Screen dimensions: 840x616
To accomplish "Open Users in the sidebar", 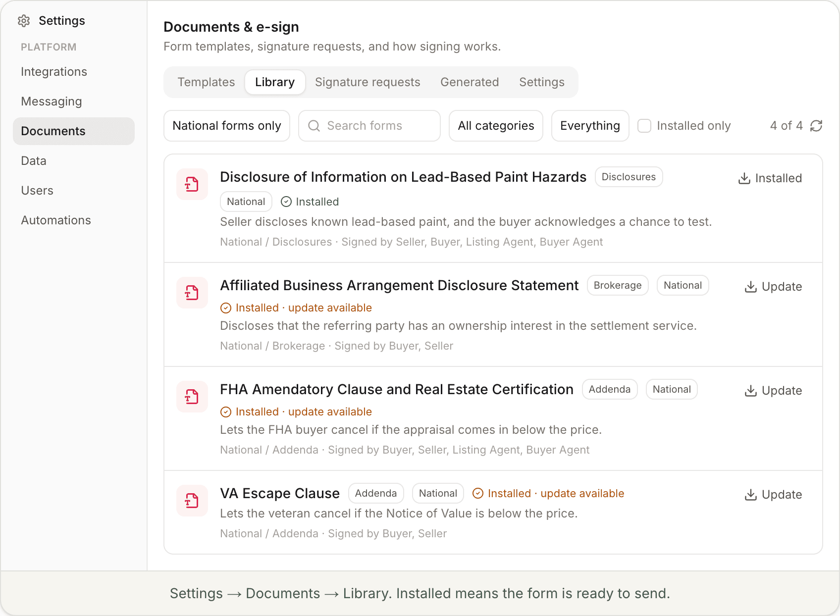I will pos(74,191).
